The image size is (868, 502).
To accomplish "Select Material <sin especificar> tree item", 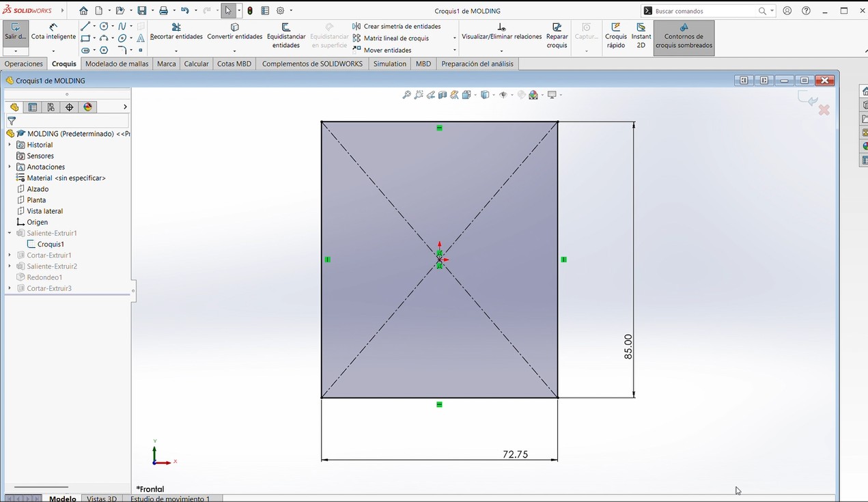I will tap(61, 178).
